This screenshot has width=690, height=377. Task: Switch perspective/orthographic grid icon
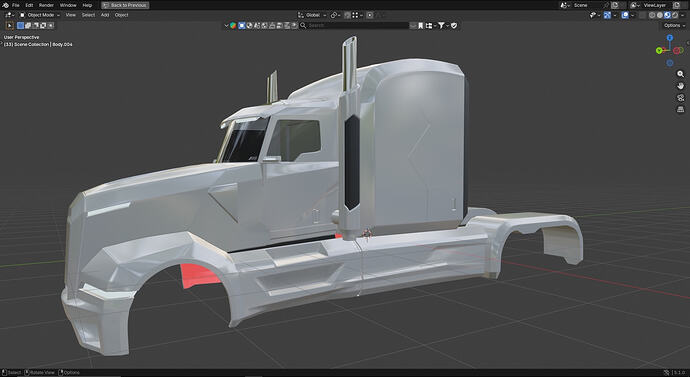pos(680,109)
